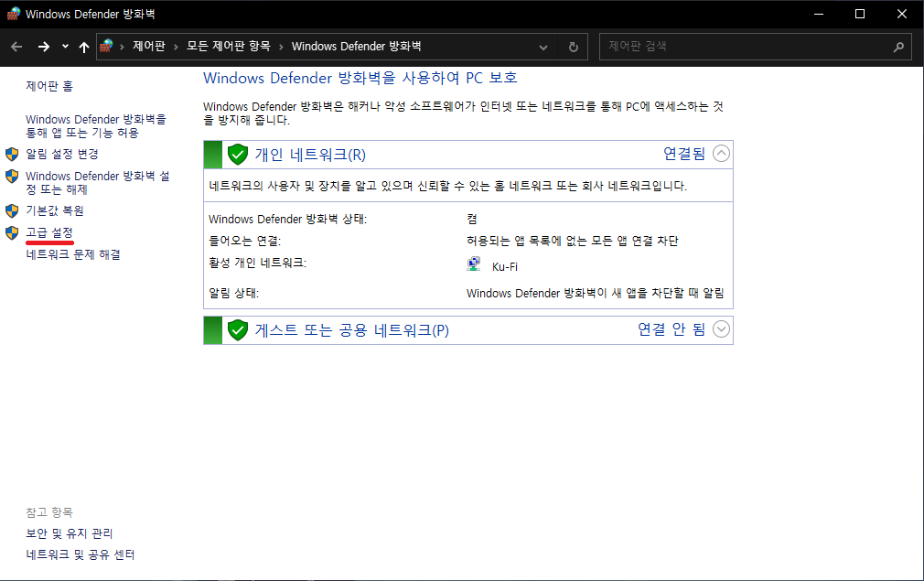
Task: Click the search magnifier icon
Action: tap(898, 47)
